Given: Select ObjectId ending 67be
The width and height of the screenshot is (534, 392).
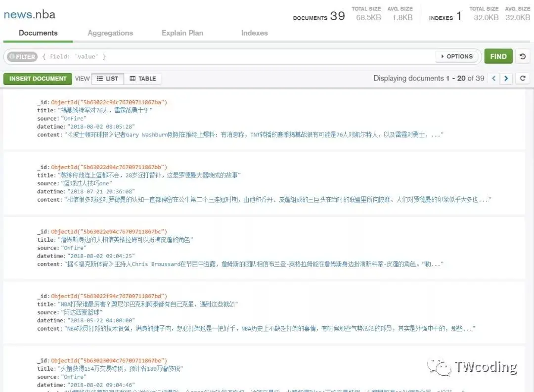Looking at the screenshot, I should pyautogui.click(x=109, y=361).
